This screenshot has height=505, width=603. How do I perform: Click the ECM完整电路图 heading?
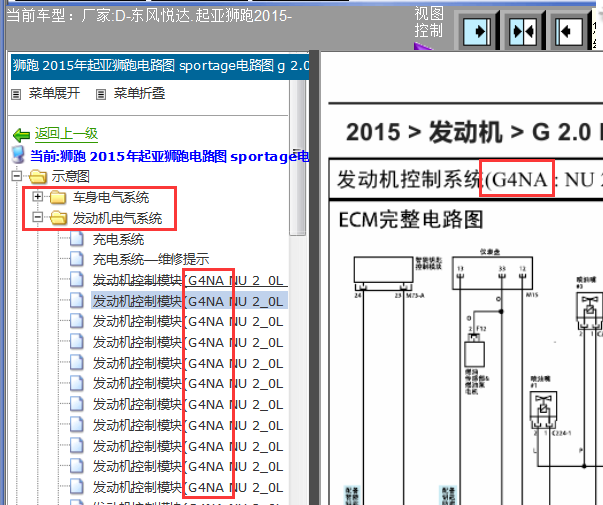tap(411, 220)
